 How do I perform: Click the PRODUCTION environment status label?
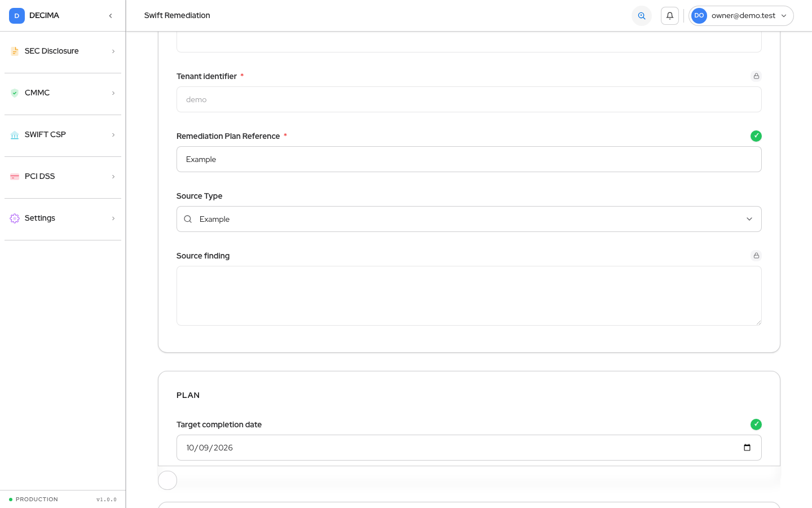click(37, 500)
